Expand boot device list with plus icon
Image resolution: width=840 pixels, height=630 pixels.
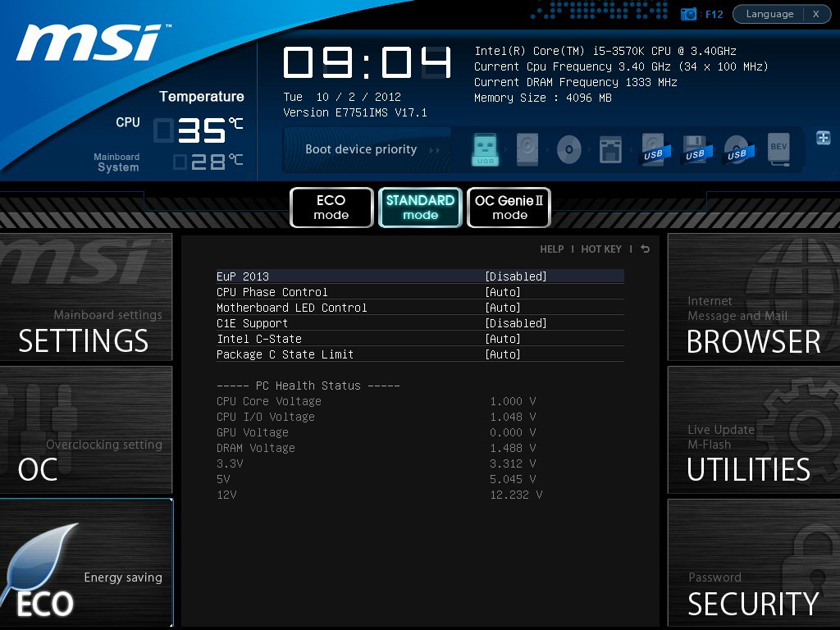[x=823, y=138]
